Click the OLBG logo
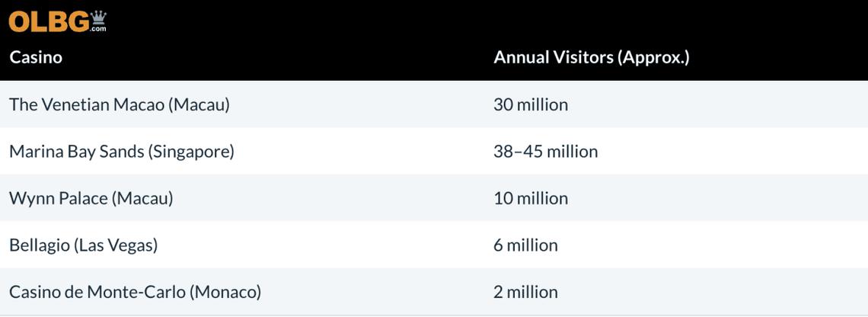This screenshot has height=317, width=868. (x=50, y=21)
